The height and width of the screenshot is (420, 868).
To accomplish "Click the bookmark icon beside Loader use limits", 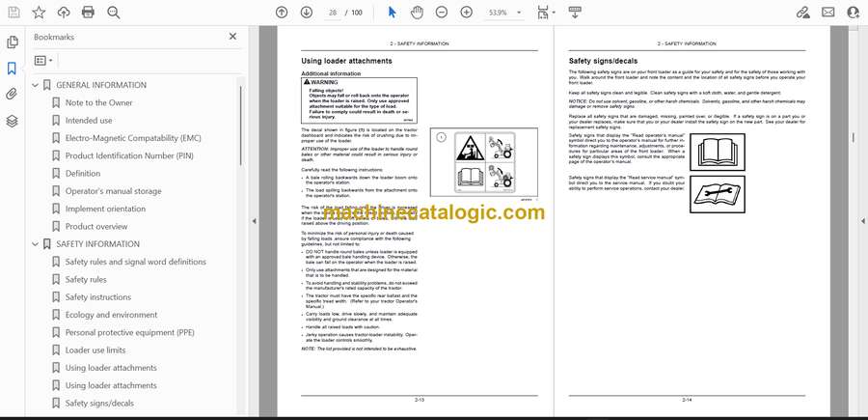I will click(55, 350).
